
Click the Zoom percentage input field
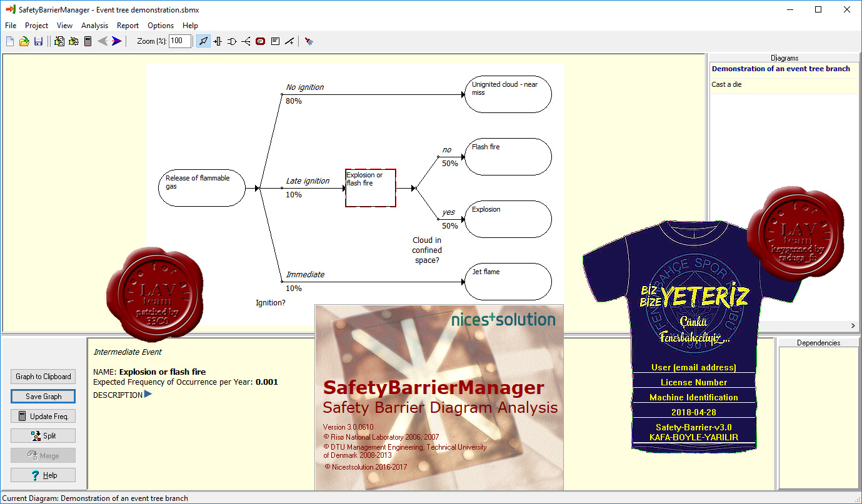[x=180, y=41]
